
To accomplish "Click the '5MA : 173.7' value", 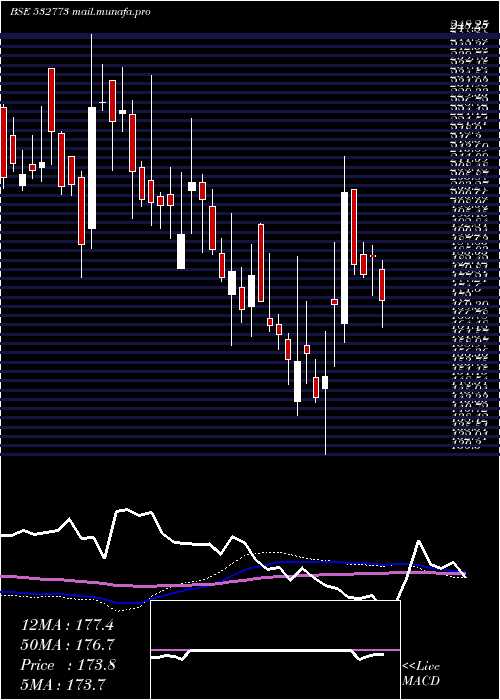I will [63, 684].
